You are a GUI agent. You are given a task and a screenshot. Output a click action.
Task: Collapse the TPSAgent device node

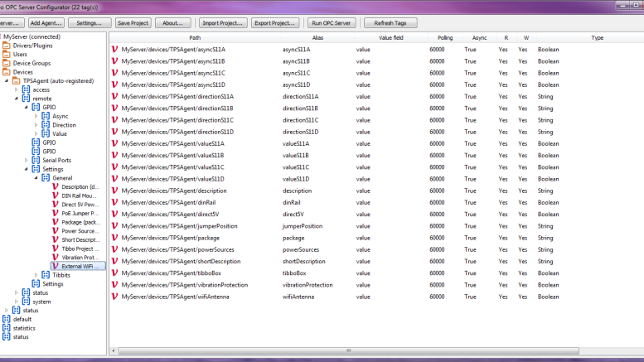7,81
